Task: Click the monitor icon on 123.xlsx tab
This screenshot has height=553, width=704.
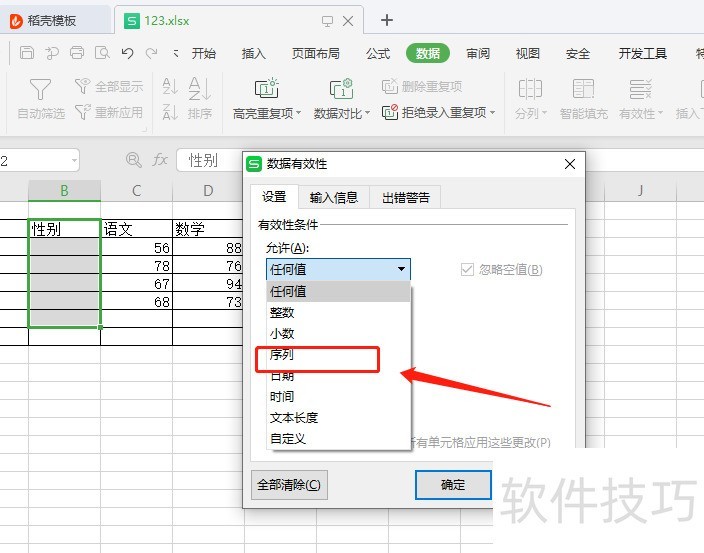Action: (327, 21)
